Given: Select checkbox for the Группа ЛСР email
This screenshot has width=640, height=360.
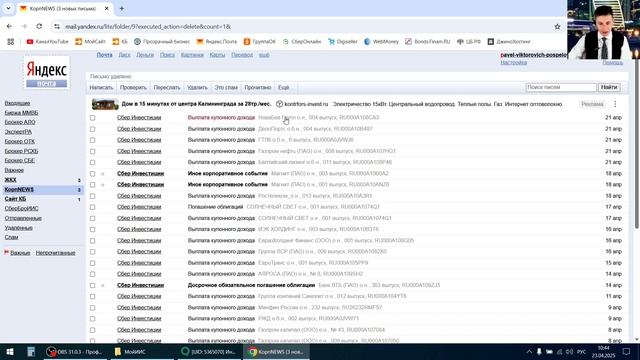Looking at the screenshot, I should pyautogui.click(x=93, y=252).
